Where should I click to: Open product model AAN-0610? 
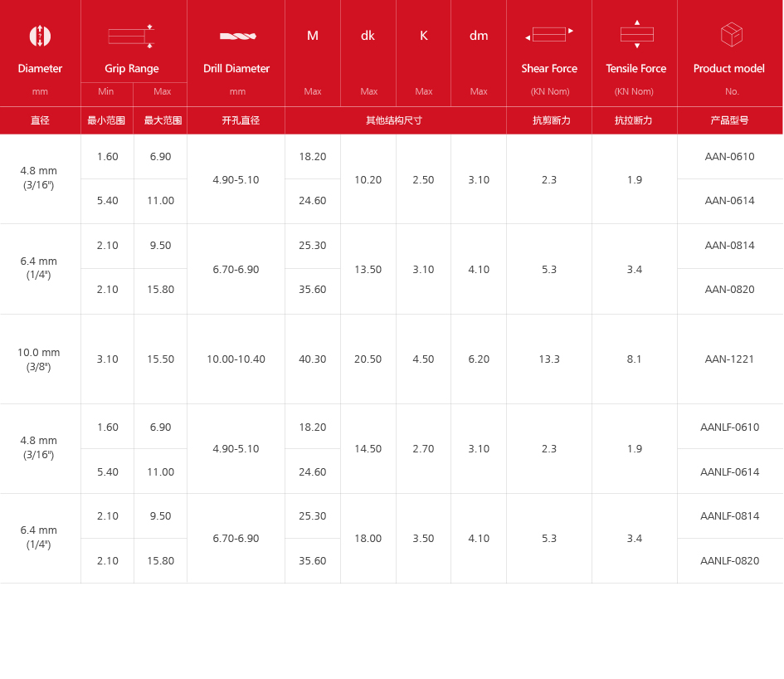(x=729, y=156)
